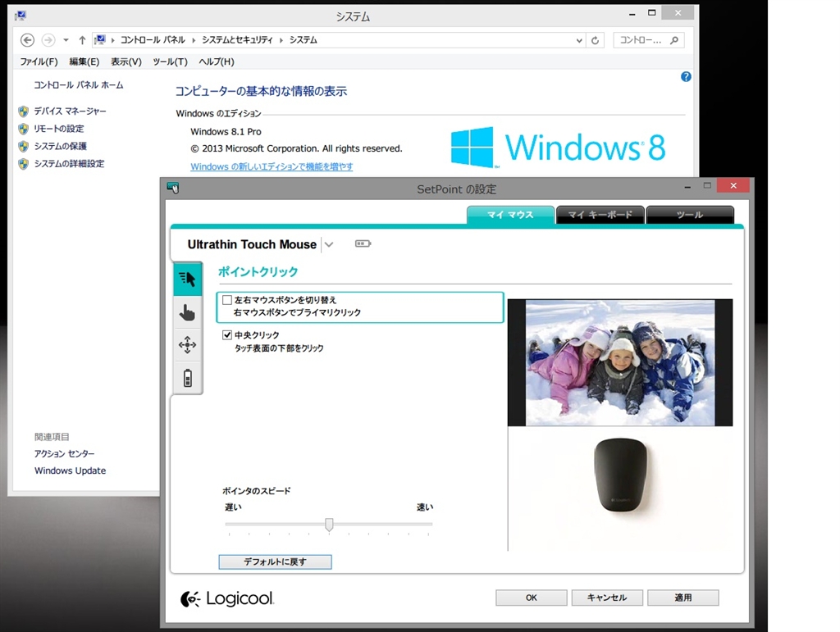Uncheck the 中央クリック checkbox
This screenshot has width=840, height=632.
pyautogui.click(x=227, y=335)
